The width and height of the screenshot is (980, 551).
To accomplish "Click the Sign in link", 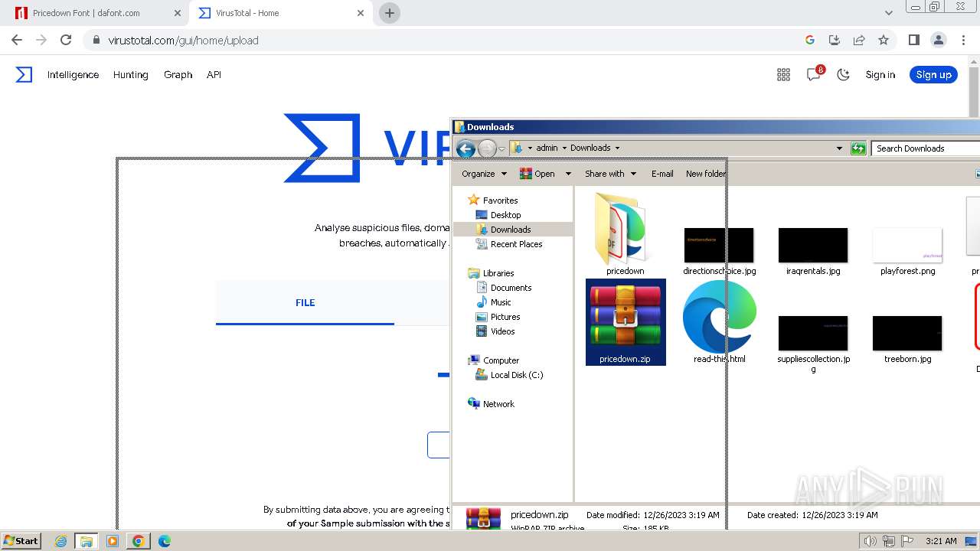I will [x=880, y=74].
